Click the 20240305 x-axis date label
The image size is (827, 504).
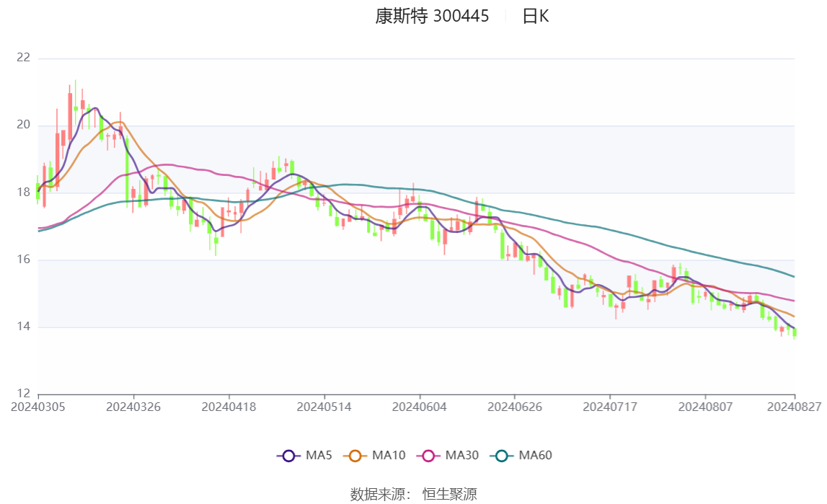pyautogui.click(x=38, y=407)
